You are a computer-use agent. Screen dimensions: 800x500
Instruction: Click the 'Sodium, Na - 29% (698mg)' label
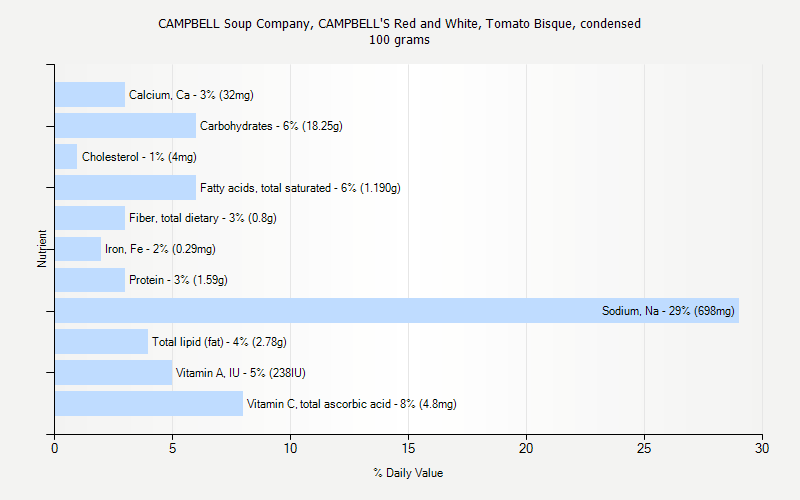(x=668, y=311)
